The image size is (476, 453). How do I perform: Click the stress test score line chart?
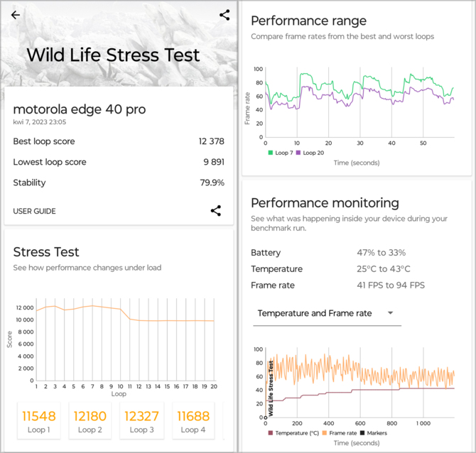[x=125, y=340]
